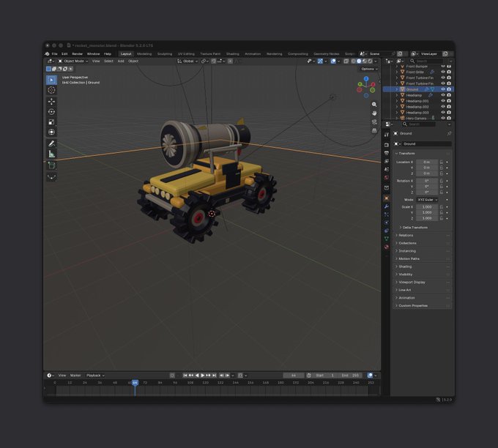The width and height of the screenshot is (498, 448).
Task: Open rotation Mode XYZ Euler dropdown
Action: pyautogui.click(x=427, y=200)
